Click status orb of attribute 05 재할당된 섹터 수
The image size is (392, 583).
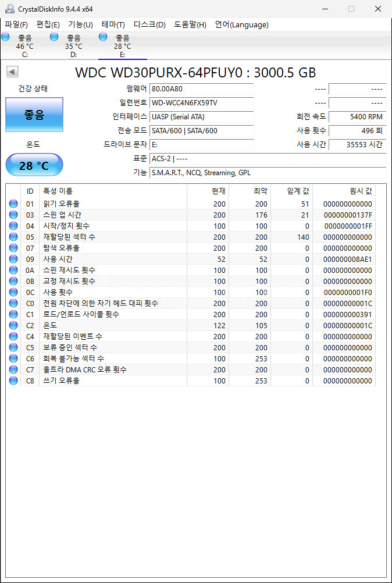pos(13,237)
